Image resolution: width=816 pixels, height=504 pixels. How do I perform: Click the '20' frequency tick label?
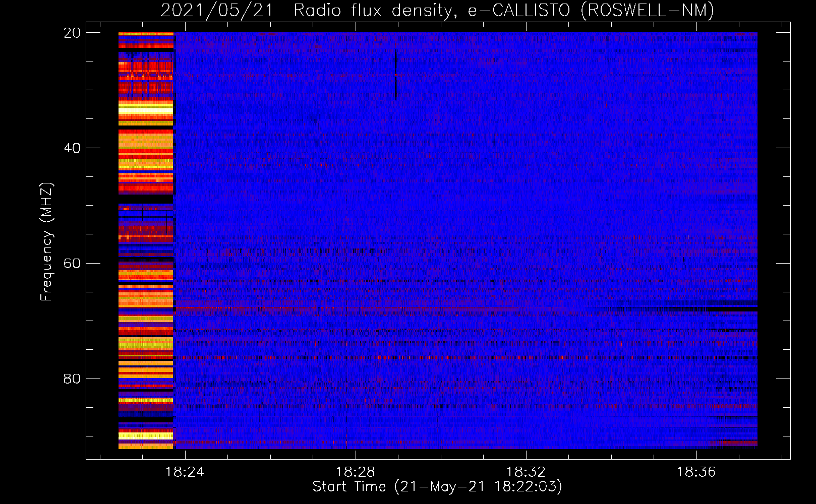point(72,33)
